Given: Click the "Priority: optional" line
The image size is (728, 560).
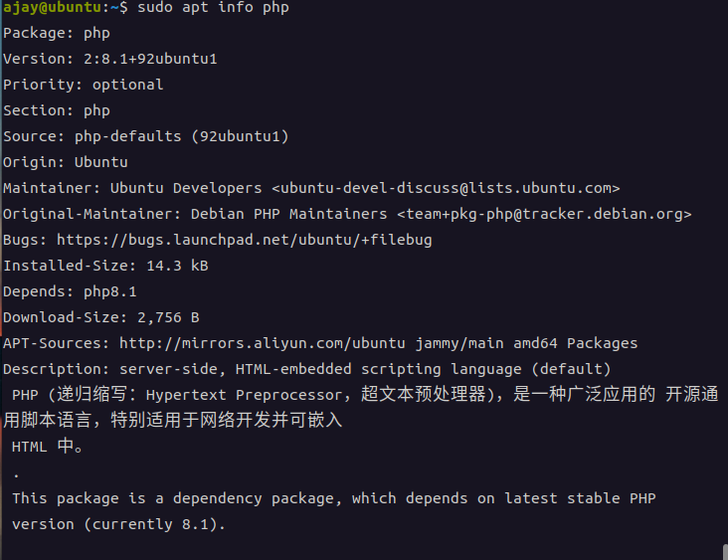Looking at the screenshot, I should pos(84,85).
